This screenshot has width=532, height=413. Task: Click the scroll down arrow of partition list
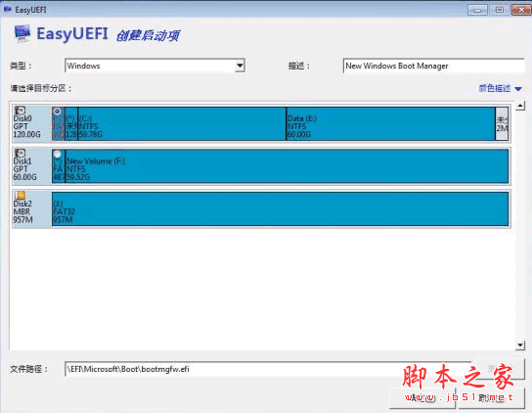[x=520, y=345]
